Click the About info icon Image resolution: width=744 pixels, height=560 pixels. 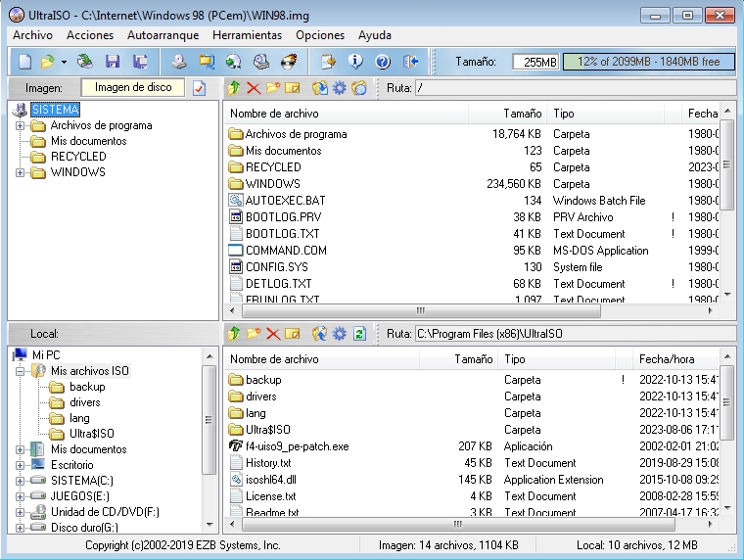355,62
